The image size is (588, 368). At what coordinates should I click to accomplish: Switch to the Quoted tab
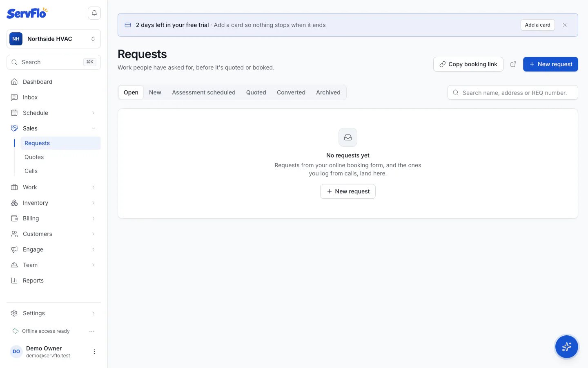click(256, 92)
